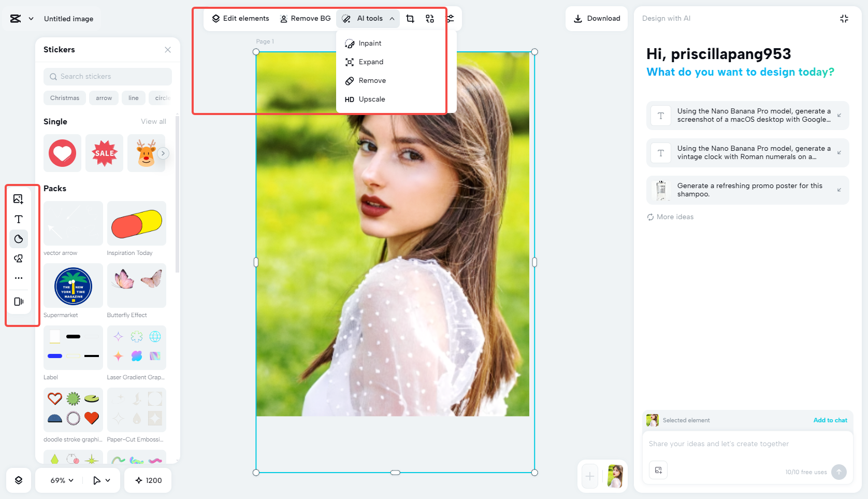
Task: Click the attach image icon in the chat box
Action: (x=658, y=470)
